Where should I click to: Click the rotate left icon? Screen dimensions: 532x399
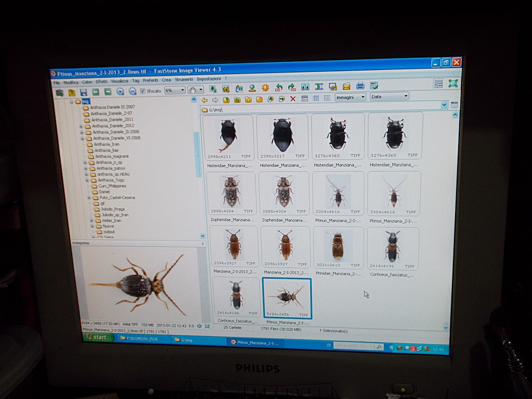(279, 88)
